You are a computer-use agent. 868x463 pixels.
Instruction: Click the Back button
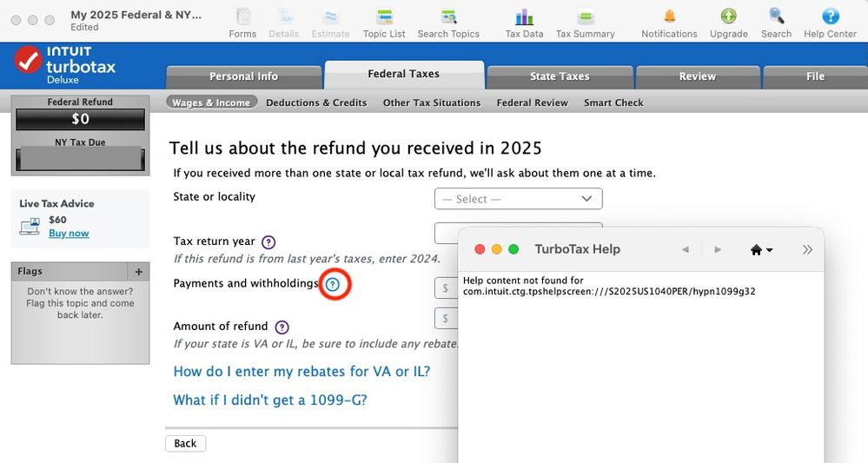point(185,443)
